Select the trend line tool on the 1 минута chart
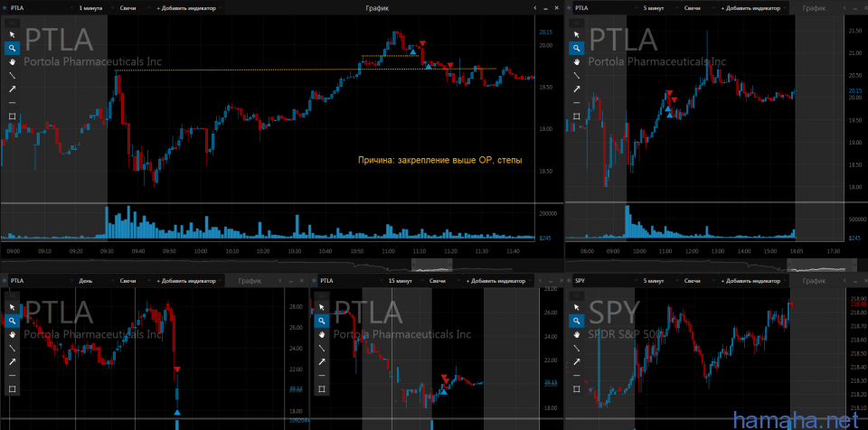The width and height of the screenshot is (868, 430). (12, 75)
